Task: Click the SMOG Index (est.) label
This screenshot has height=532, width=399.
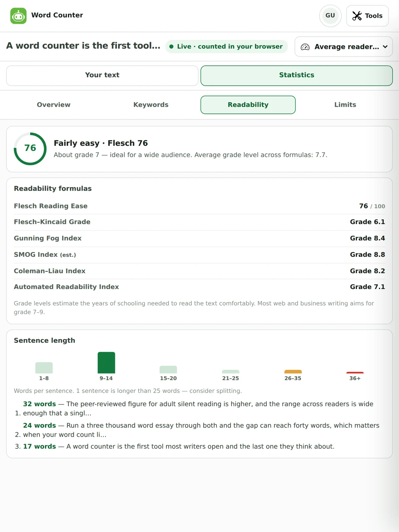Action: point(45,255)
